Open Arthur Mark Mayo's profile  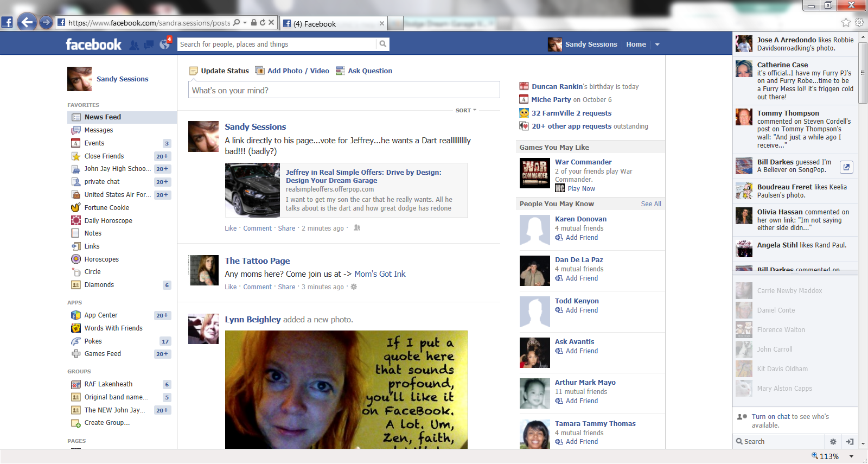pos(585,383)
